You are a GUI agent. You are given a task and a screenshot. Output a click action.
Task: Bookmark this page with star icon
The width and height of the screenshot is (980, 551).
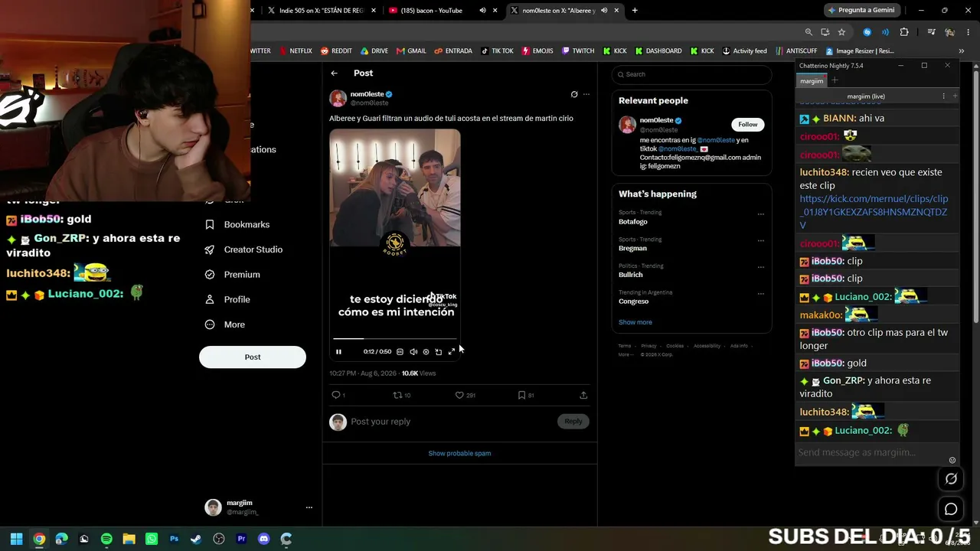point(841,32)
